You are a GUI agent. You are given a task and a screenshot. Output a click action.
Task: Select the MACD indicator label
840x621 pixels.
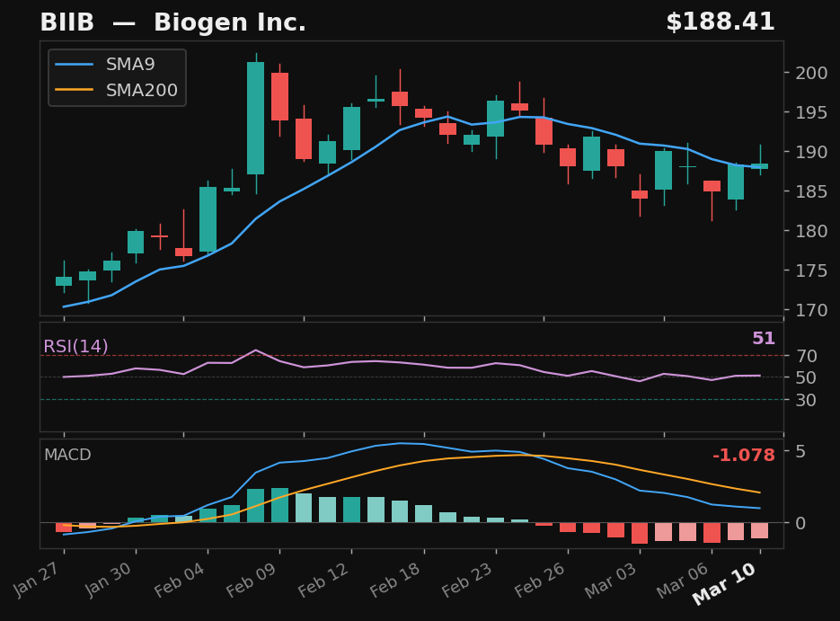66,456
